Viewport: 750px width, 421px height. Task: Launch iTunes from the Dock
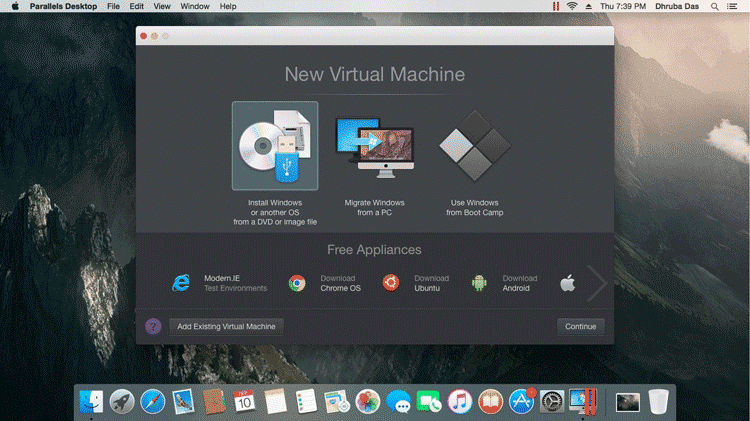[460, 401]
